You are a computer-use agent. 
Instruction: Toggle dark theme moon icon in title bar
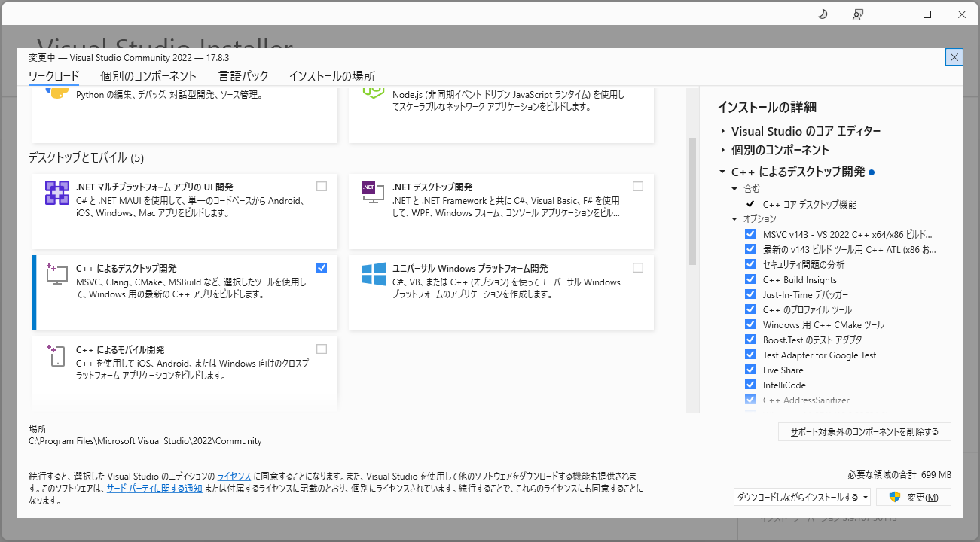click(823, 14)
